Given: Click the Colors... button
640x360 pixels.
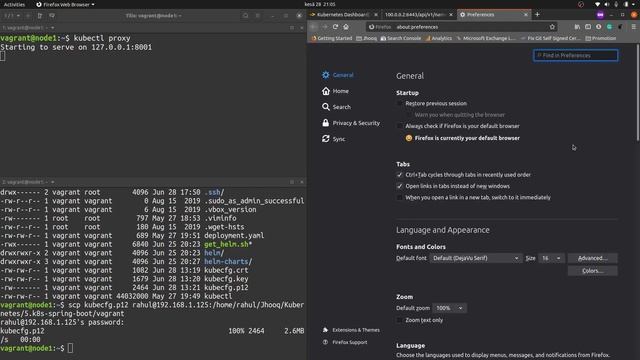Looking at the screenshot, I should [592, 271].
